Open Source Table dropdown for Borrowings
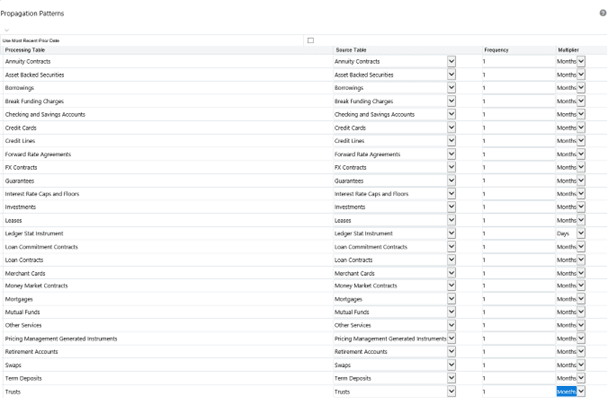 point(451,88)
